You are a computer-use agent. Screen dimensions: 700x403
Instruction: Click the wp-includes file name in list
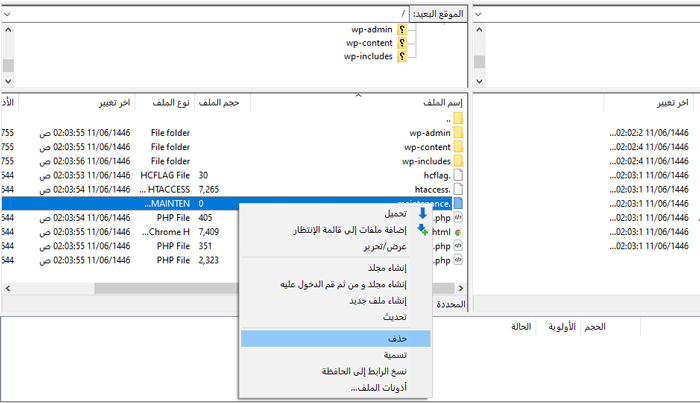coord(426,161)
